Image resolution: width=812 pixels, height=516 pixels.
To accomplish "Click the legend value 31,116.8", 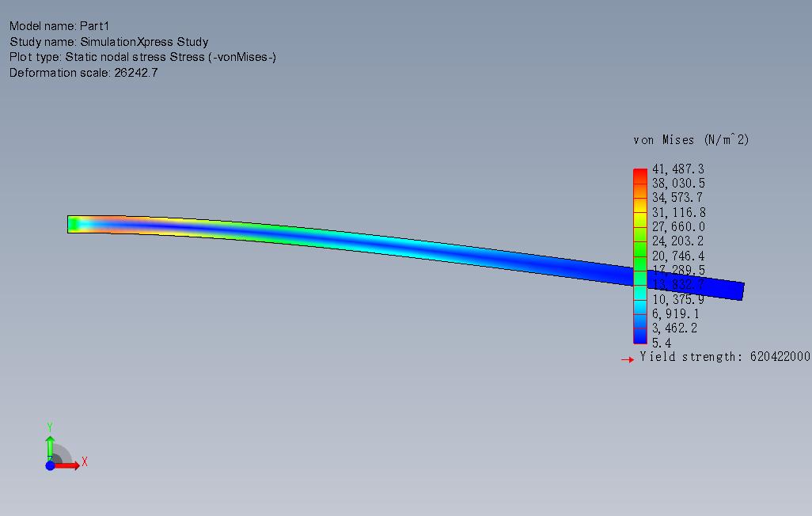I will click(678, 212).
